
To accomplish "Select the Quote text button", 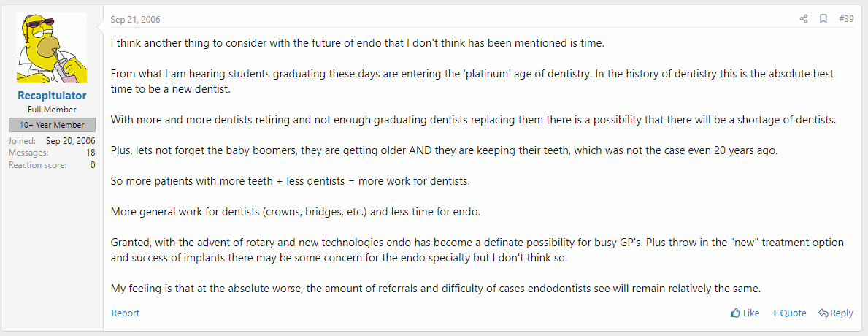I will (x=793, y=313).
